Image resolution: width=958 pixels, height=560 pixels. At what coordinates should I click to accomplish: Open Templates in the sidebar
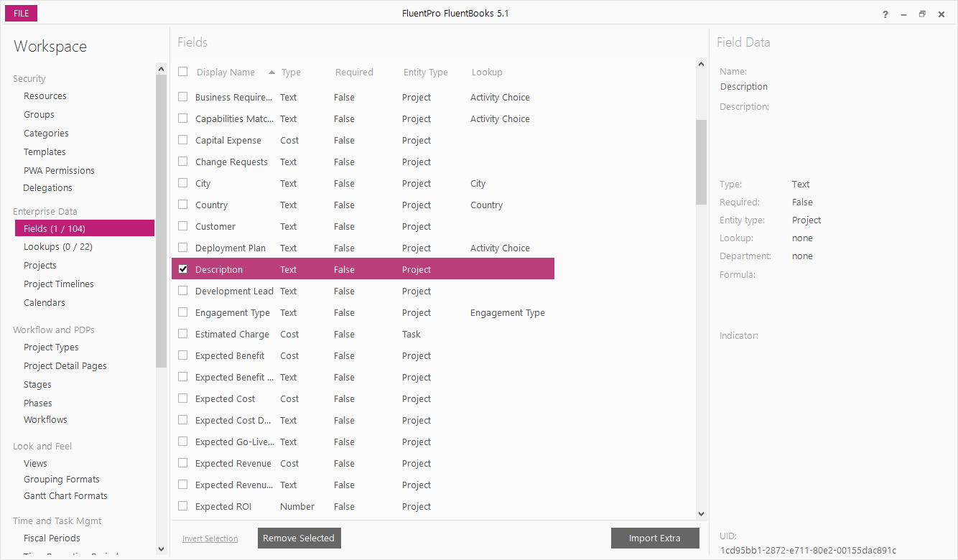(45, 152)
